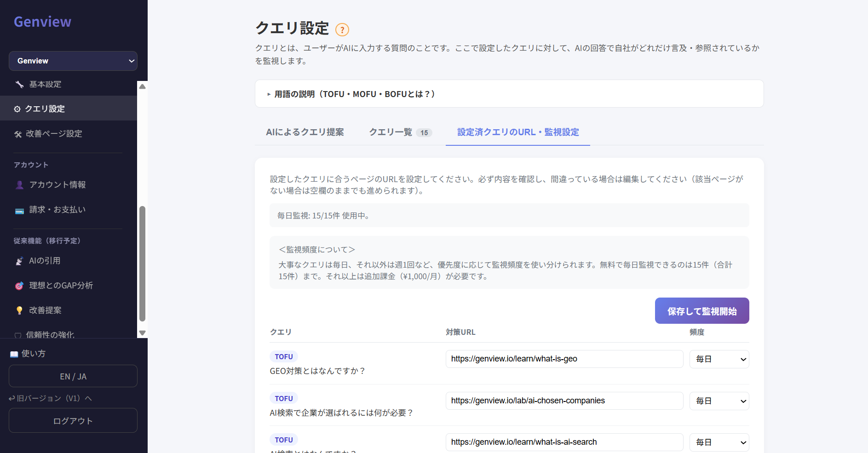Click the book icon beside 使い方
868x453 pixels.
pyautogui.click(x=14, y=354)
